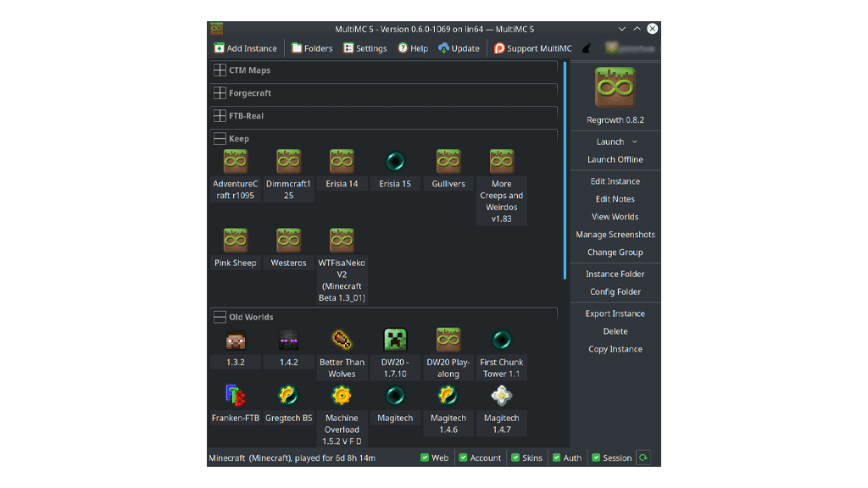The image size is (868, 488).
Task: Click the Regrowth 0.8.2 name label
Action: coord(615,120)
